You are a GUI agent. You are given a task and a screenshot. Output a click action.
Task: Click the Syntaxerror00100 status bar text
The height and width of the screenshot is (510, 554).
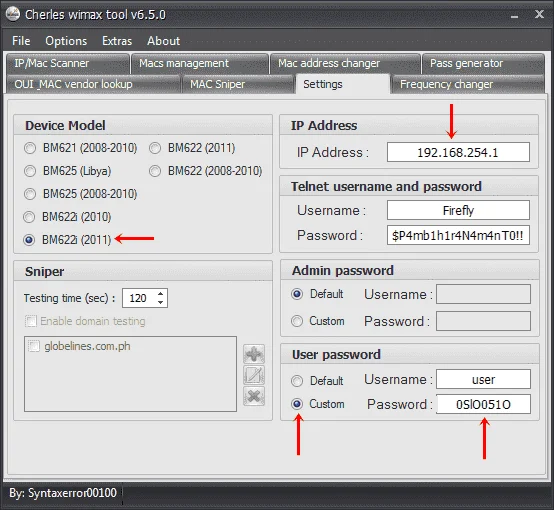(x=63, y=493)
